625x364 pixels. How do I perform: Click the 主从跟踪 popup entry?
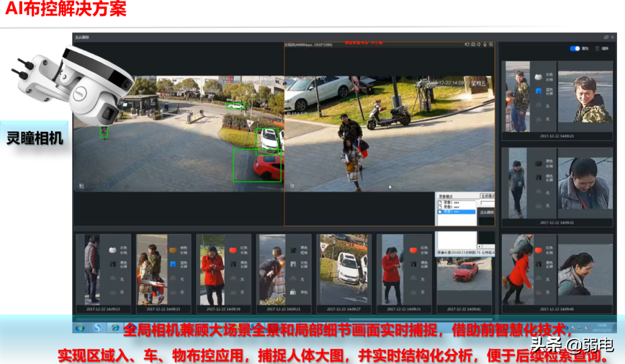pos(488,212)
